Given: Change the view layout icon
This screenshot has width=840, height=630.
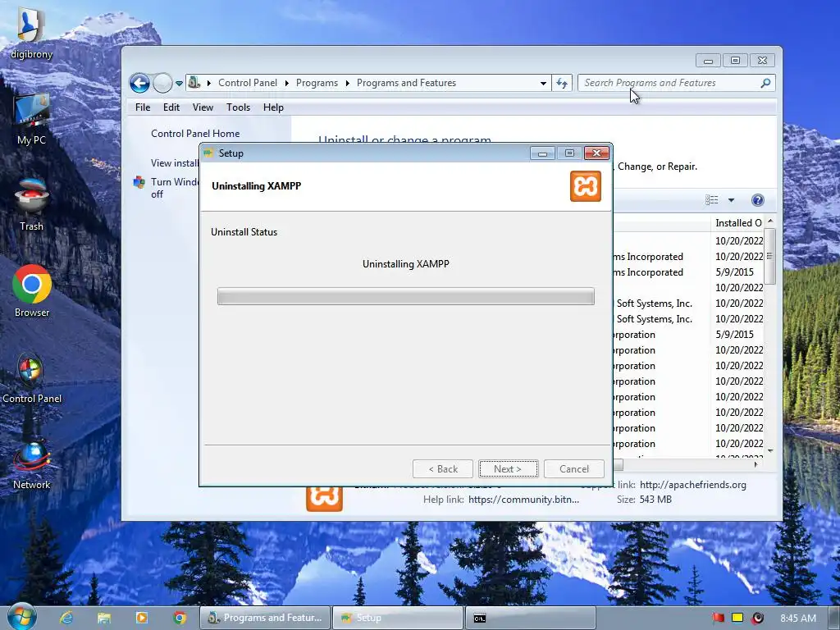Looking at the screenshot, I should (711, 200).
